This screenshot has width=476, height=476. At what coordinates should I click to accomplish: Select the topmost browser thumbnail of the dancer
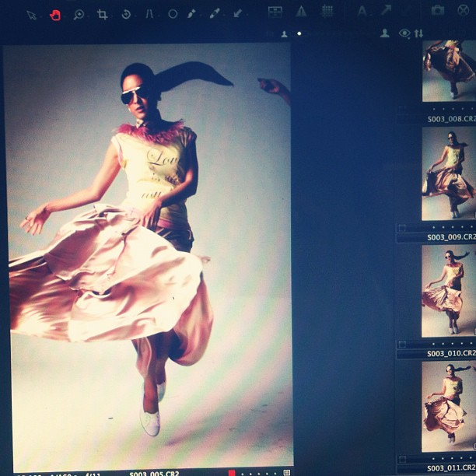(x=449, y=71)
